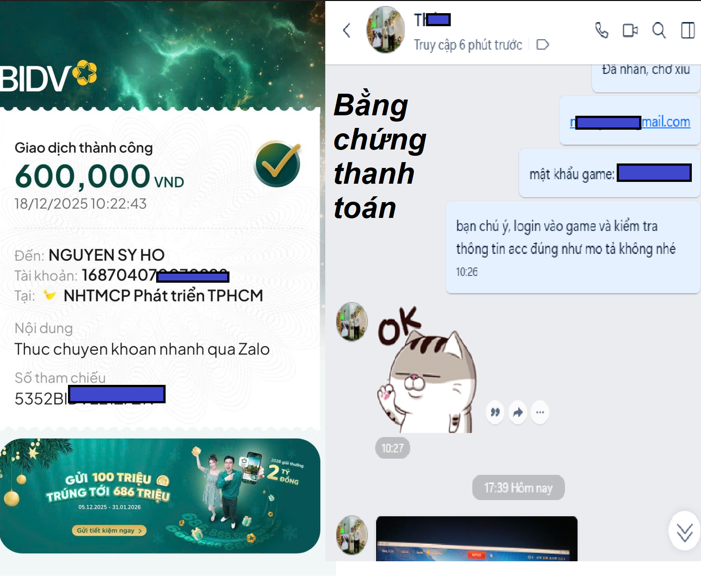Click the transaction success checkmark badge
Screen dimensions: 701x576
tap(277, 164)
